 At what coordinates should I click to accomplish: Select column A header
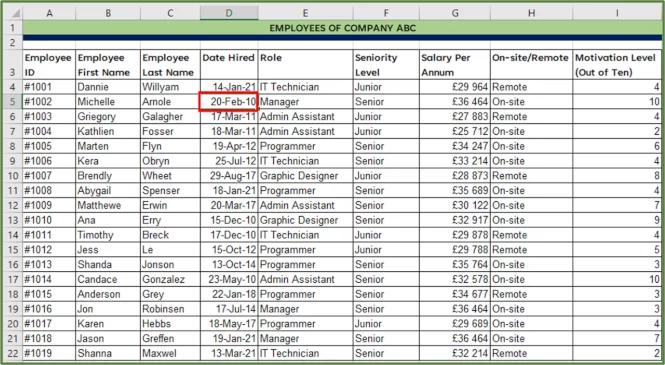click(x=49, y=14)
